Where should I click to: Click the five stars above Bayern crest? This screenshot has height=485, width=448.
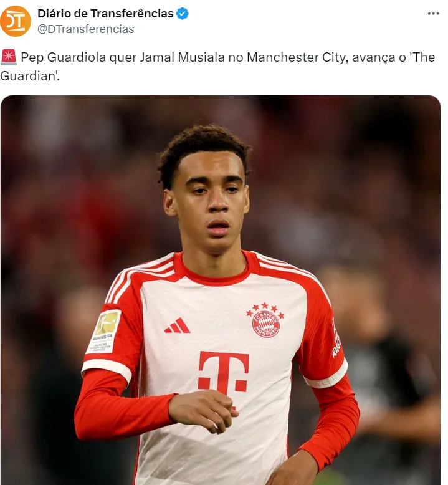click(265, 310)
